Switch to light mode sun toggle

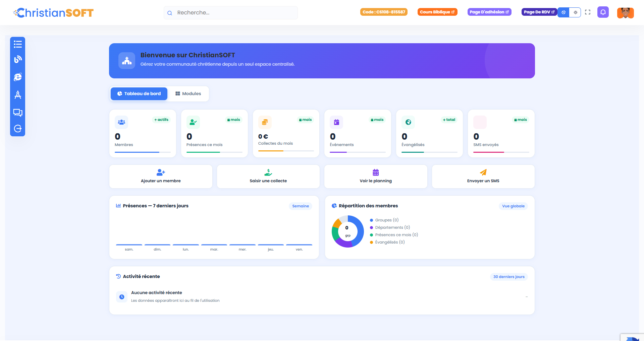[575, 12]
